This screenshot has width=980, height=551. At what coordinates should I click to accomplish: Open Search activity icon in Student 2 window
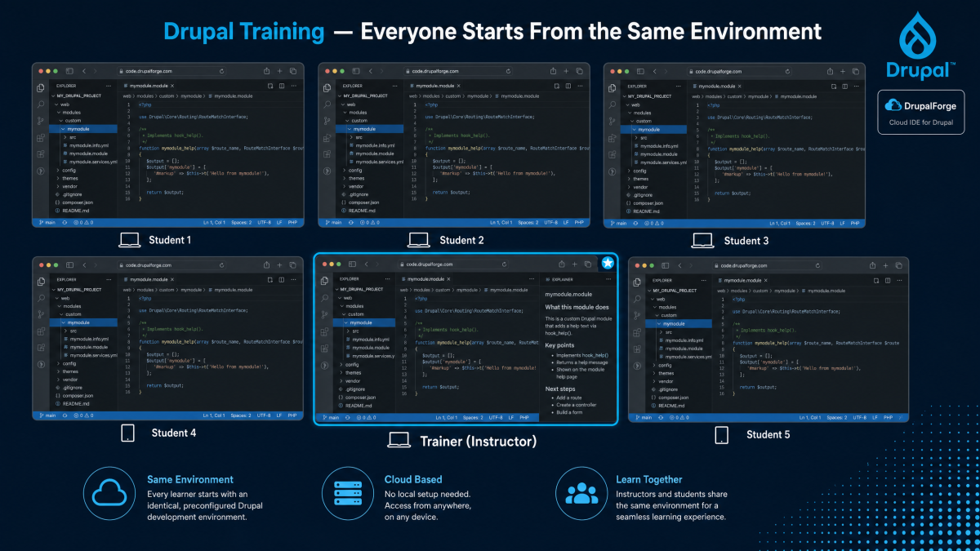coord(327,104)
